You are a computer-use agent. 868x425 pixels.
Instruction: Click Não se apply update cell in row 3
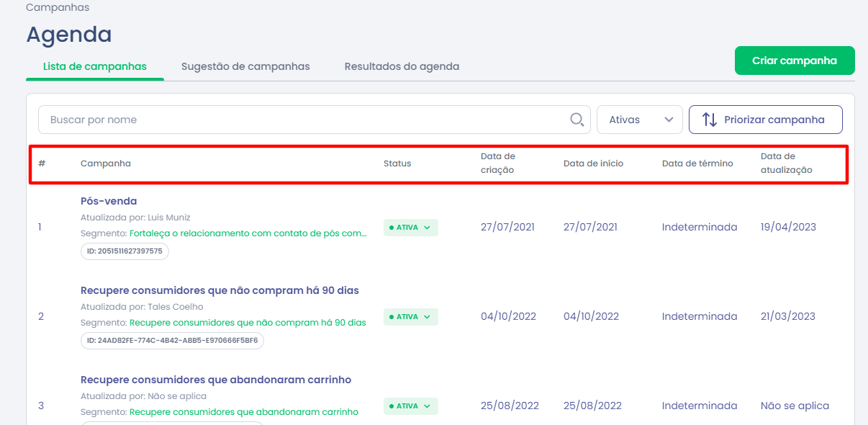795,406
